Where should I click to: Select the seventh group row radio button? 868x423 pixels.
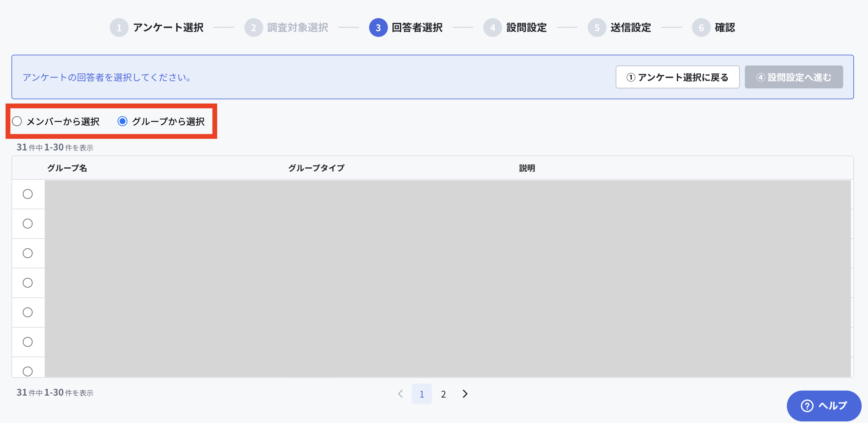click(x=28, y=371)
